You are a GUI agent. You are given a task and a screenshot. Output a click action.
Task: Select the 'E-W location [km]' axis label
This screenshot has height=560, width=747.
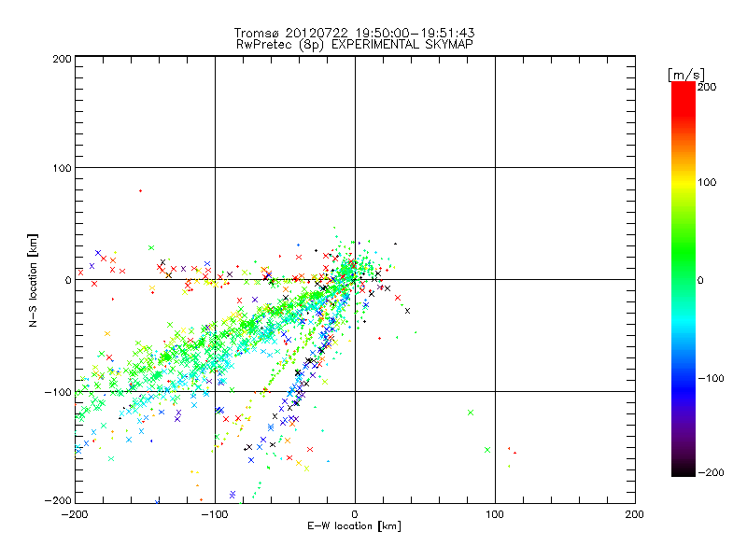[x=354, y=526]
